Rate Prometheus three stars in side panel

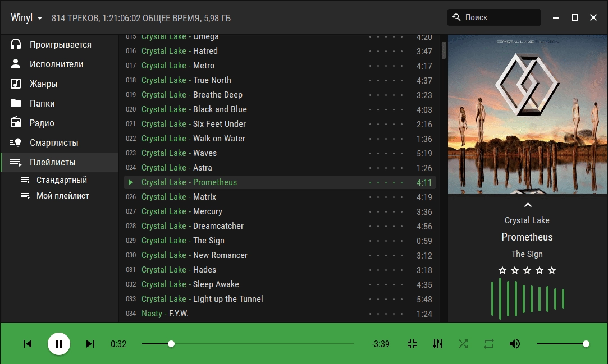pyautogui.click(x=527, y=270)
